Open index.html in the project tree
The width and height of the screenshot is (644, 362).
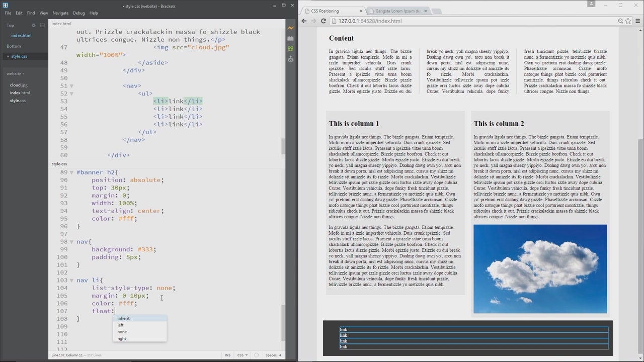tap(20, 93)
